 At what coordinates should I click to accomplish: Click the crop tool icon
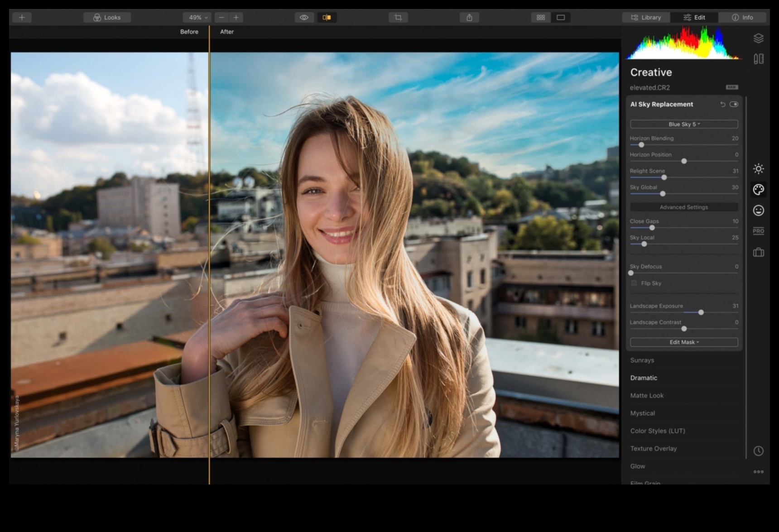pyautogui.click(x=398, y=18)
